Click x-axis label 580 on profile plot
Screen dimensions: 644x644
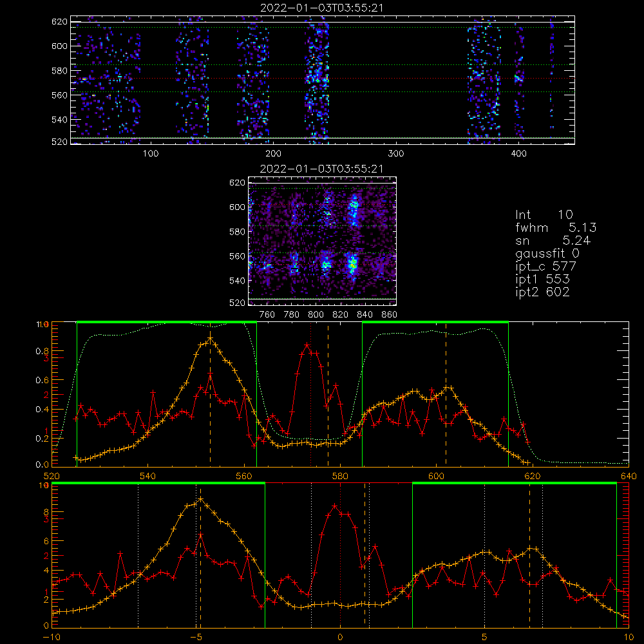coord(340,476)
